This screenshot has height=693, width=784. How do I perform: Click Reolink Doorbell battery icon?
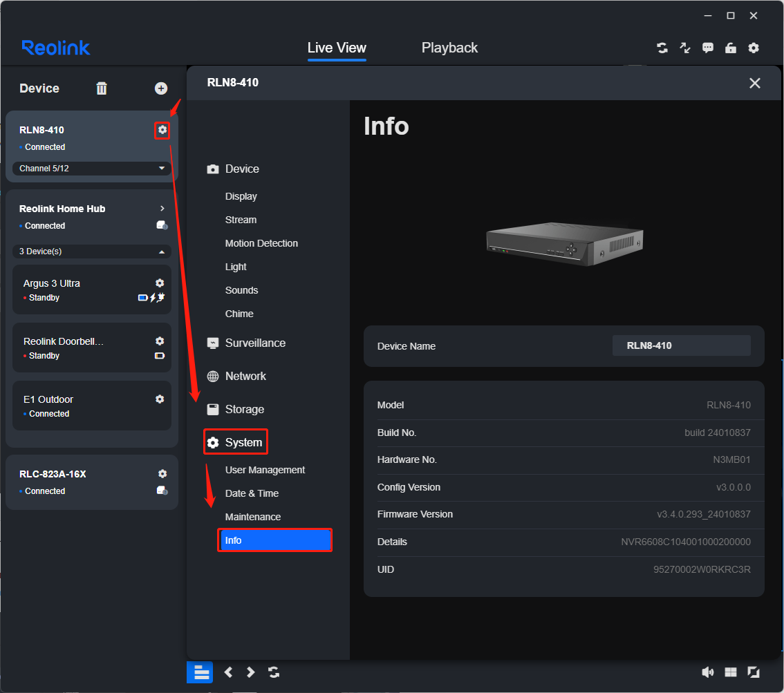pos(160,356)
